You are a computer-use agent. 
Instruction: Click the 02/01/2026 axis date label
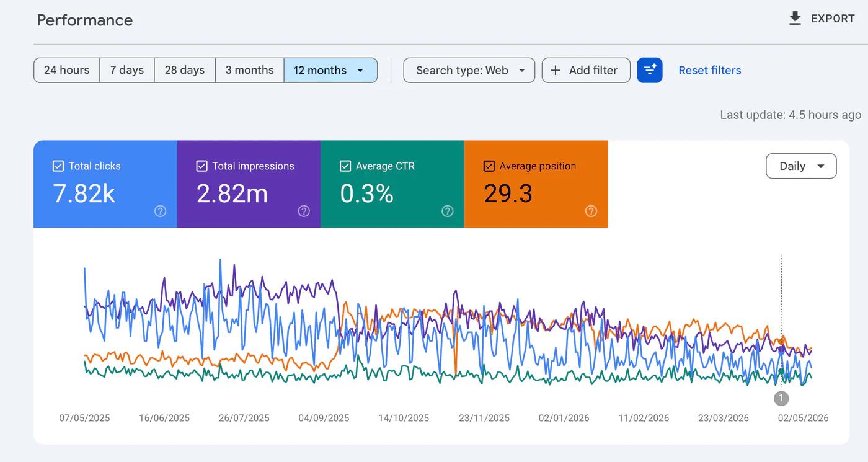pyautogui.click(x=564, y=418)
